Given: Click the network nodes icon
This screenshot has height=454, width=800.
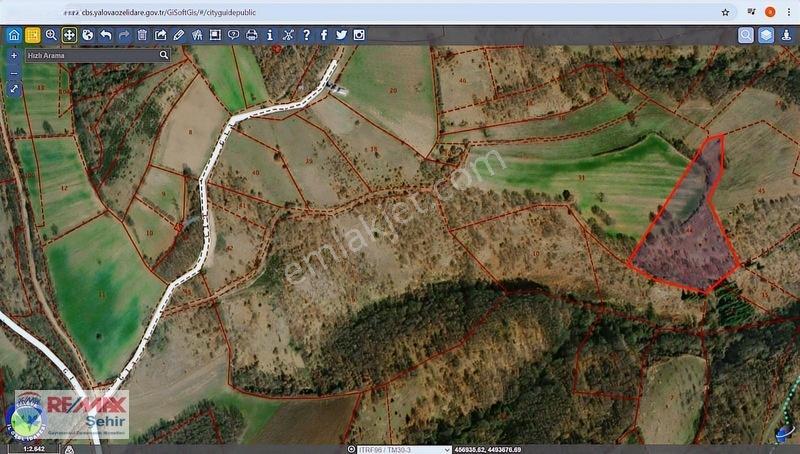Looking at the screenshot, I should pyautogui.click(x=288, y=35).
